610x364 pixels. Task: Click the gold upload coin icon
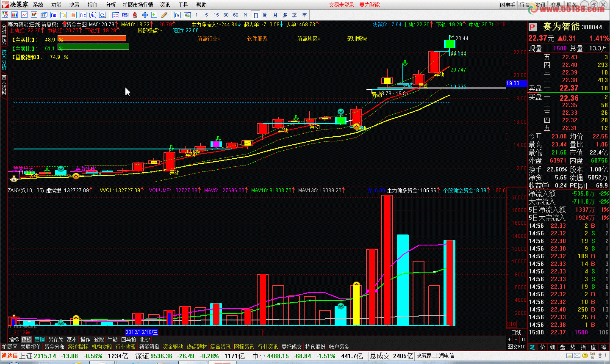tap(585, 356)
